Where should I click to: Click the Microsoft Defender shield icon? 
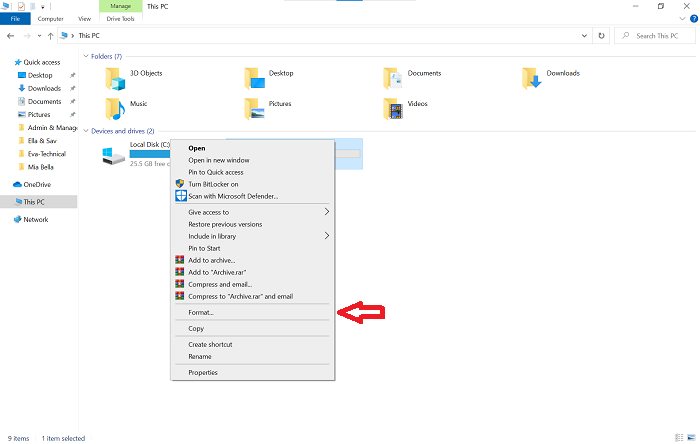coord(180,196)
